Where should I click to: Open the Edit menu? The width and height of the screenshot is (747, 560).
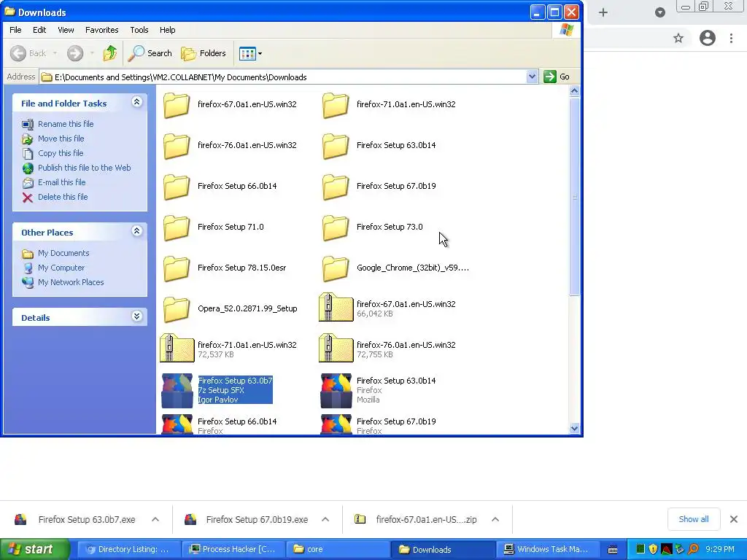(x=39, y=30)
